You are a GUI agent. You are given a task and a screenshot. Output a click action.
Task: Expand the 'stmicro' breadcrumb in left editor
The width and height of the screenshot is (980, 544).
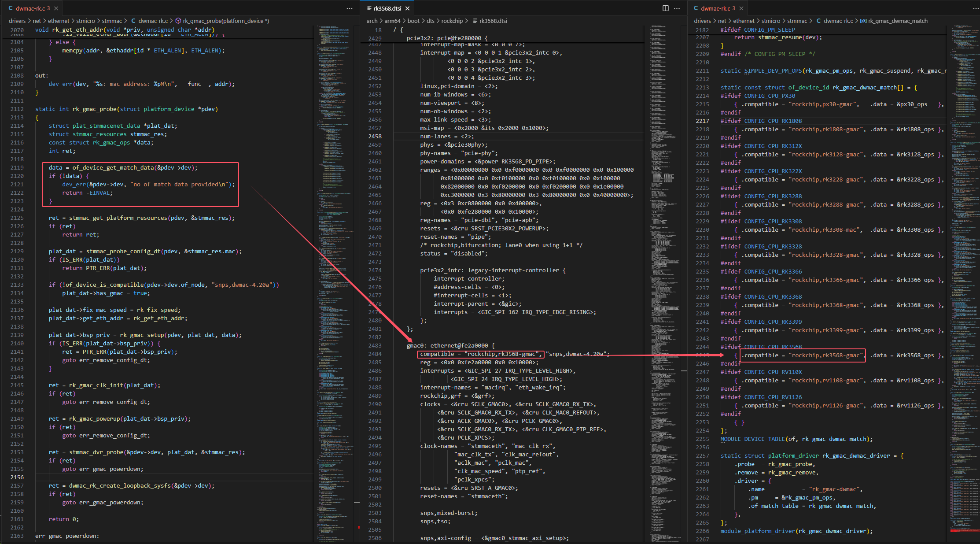point(85,21)
